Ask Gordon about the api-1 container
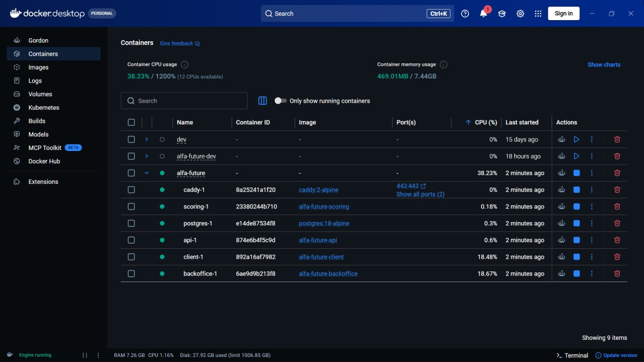This screenshot has width=644, height=362. click(x=561, y=240)
